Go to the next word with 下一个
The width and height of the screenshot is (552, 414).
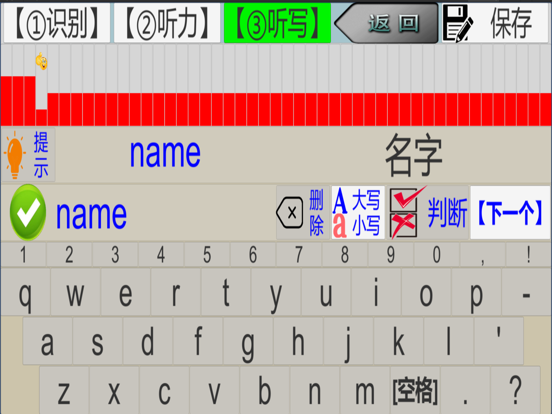click(x=510, y=213)
